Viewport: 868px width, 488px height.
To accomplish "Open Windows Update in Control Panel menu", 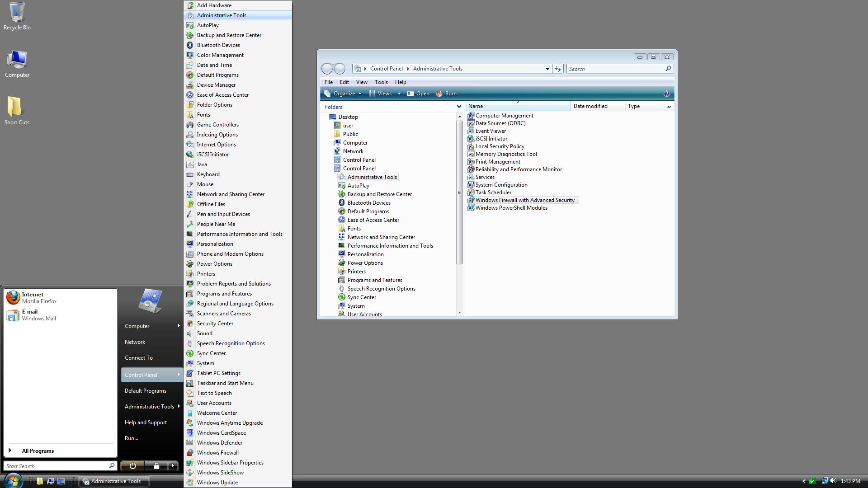I will click(x=238, y=483).
